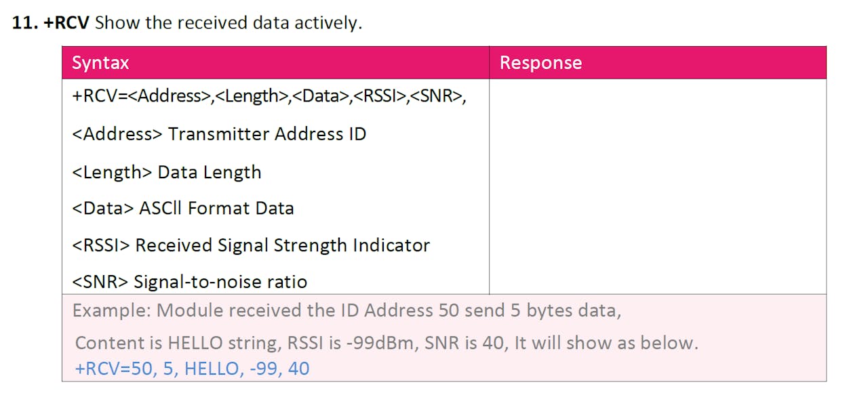Click the "Show the received data actively" text
868x416 pixels.
tap(229, 22)
